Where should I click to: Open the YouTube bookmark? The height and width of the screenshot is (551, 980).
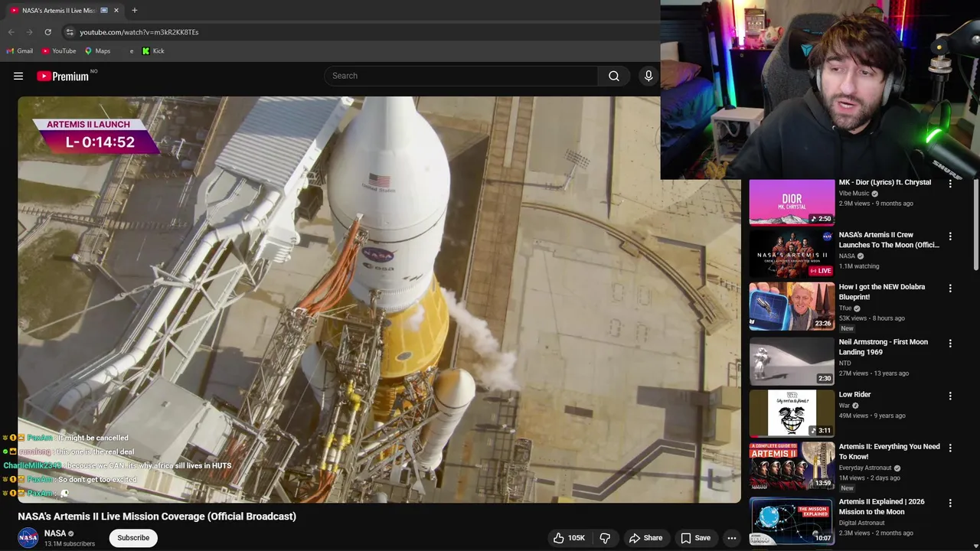pos(59,51)
